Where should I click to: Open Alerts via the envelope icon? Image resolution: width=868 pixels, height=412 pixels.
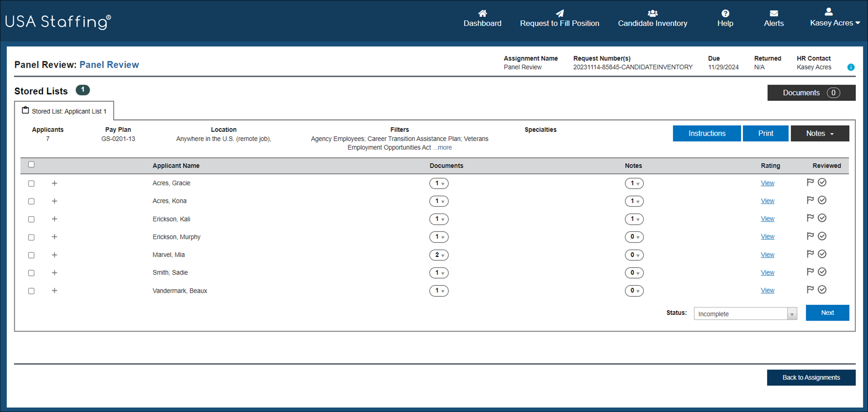pyautogui.click(x=774, y=13)
